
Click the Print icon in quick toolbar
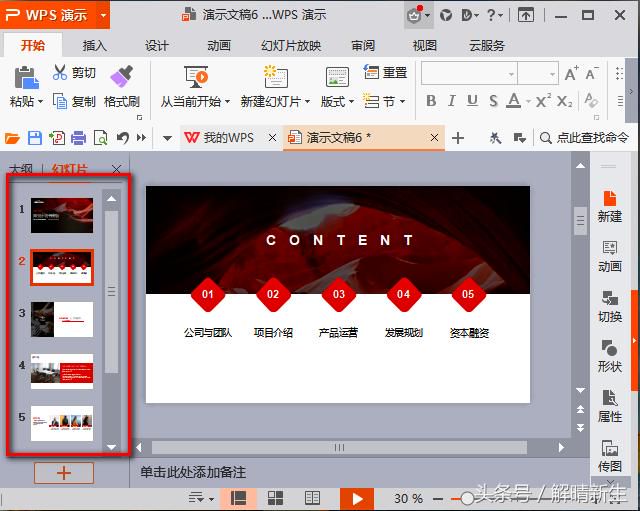tap(78, 138)
